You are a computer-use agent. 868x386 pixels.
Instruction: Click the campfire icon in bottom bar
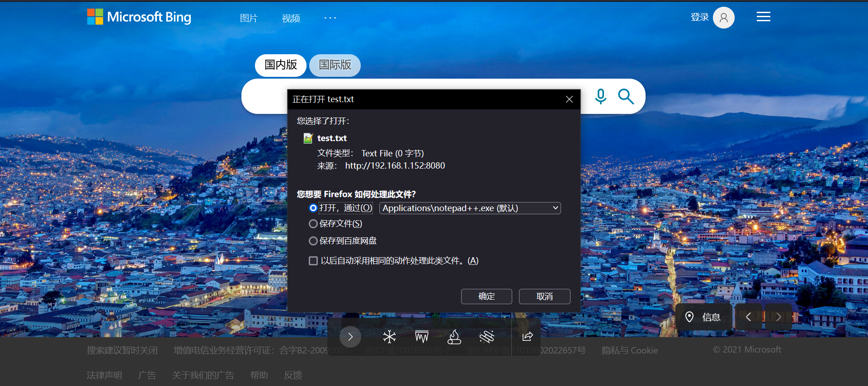[x=454, y=337]
